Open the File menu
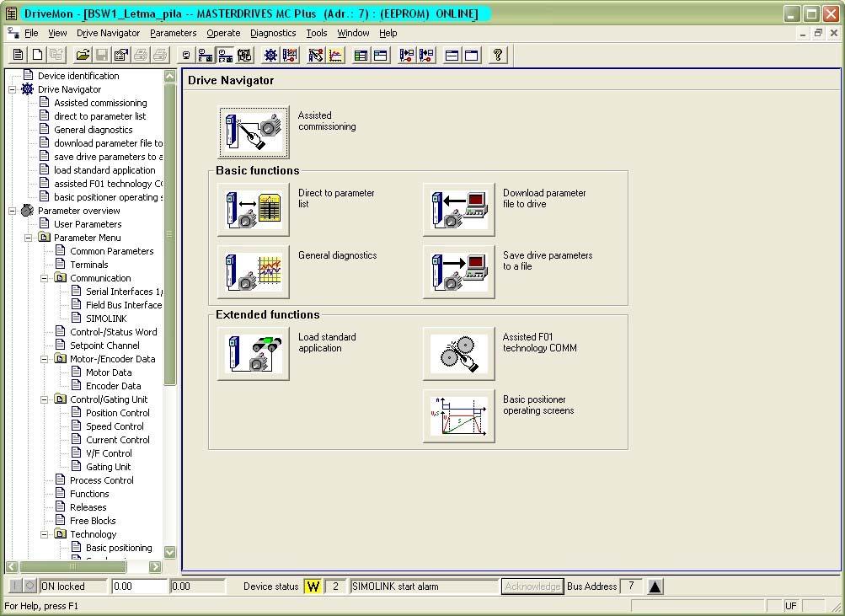The image size is (845, 616). (31, 33)
